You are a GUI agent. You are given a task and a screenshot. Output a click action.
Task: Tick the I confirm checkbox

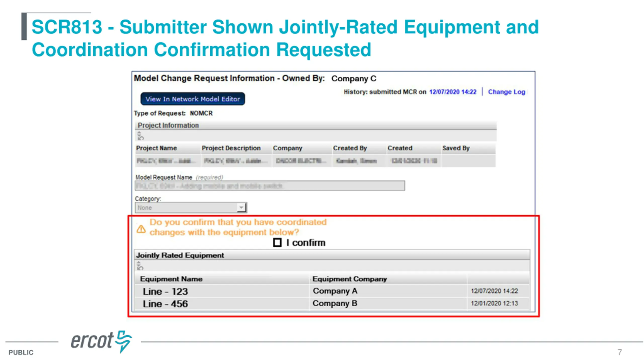pyautogui.click(x=277, y=243)
